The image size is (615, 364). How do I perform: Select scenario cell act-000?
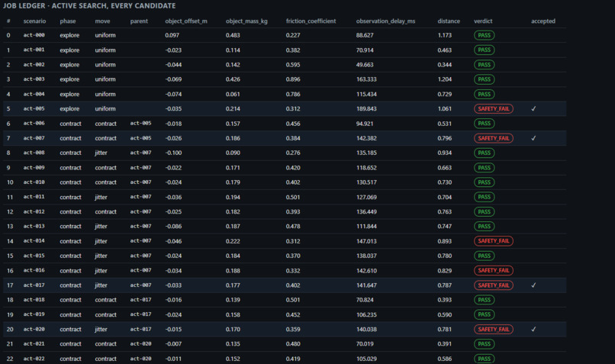pyautogui.click(x=34, y=35)
